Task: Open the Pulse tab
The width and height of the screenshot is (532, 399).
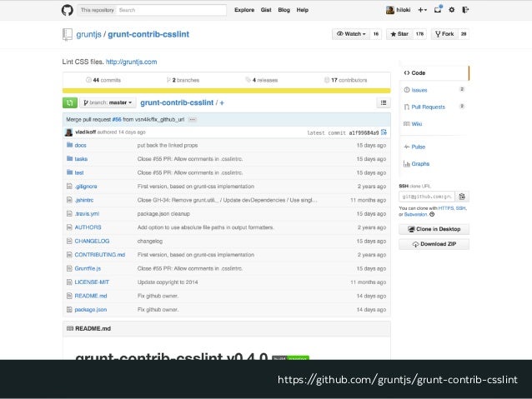Action: coord(418,147)
